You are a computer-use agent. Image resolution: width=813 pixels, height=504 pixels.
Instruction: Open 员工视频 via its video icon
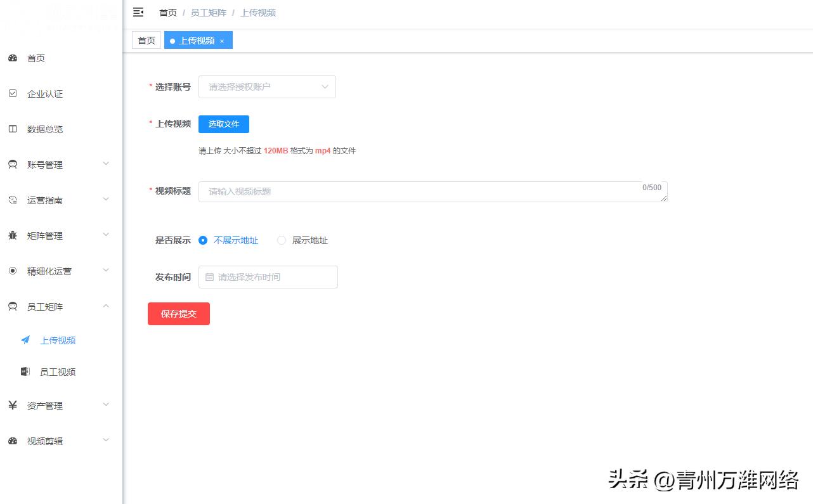25,372
